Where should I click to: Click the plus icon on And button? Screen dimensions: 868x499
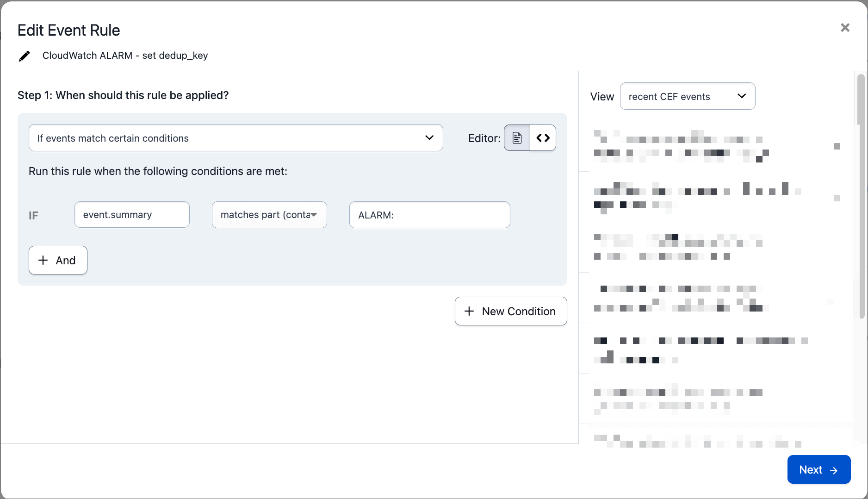pyautogui.click(x=43, y=260)
